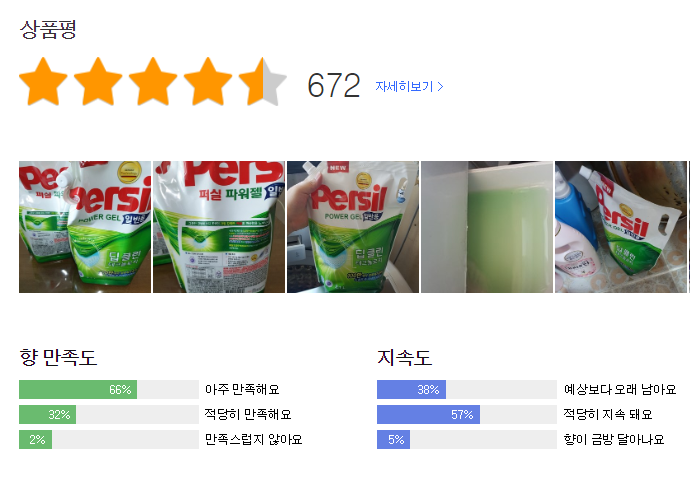This screenshot has height=495, width=690.
Task: Click the 57% blue duration bar
Action: tap(428, 414)
